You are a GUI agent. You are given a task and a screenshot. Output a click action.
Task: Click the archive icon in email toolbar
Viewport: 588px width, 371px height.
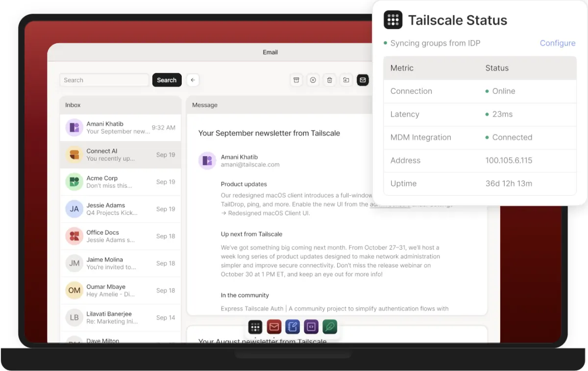(x=296, y=80)
